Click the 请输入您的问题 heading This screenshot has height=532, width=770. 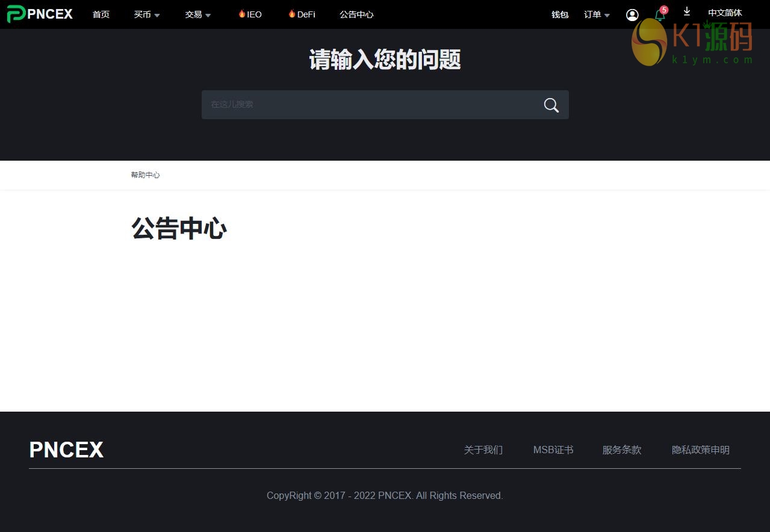(385, 60)
